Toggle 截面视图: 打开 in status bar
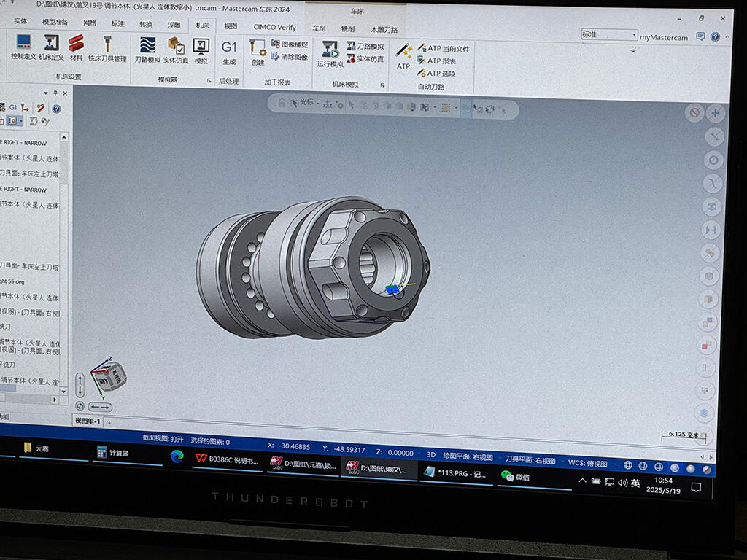Screen dimensions: 747x560 pyautogui.click(x=163, y=438)
